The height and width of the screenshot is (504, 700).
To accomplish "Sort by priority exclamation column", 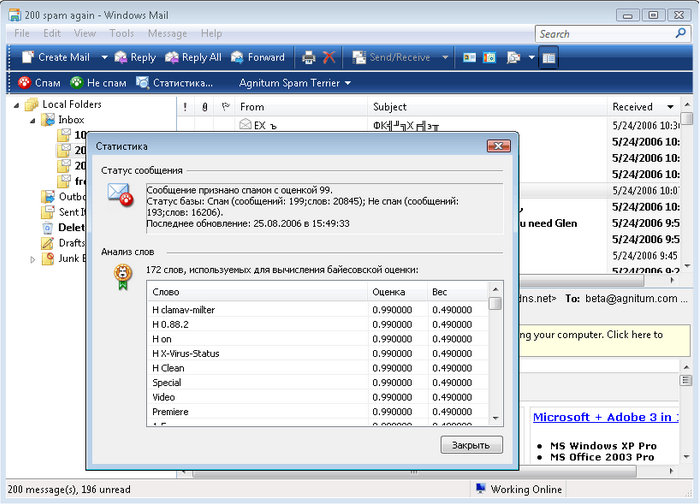I will coord(185,107).
